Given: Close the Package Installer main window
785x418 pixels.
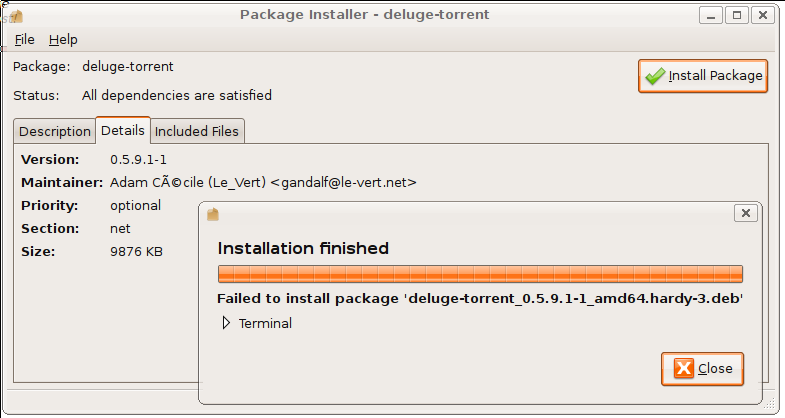Looking at the screenshot, I should coord(762,15).
